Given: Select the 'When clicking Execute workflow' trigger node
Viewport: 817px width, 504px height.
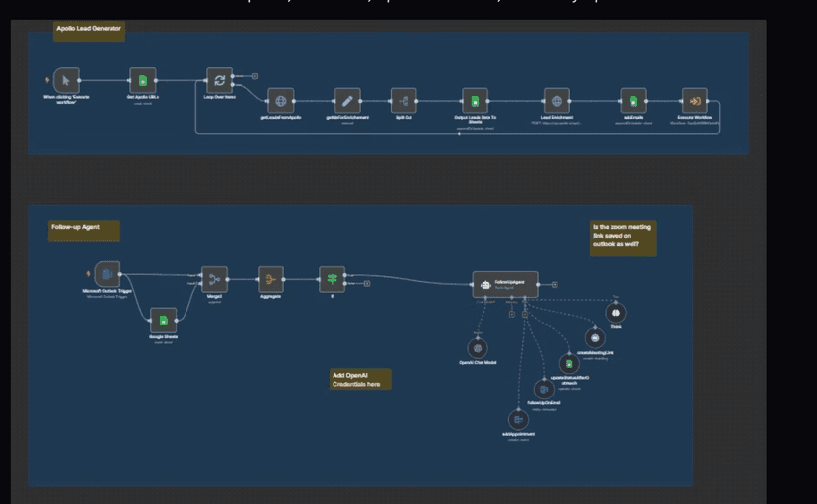Looking at the screenshot, I should pyautogui.click(x=66, y=80).
